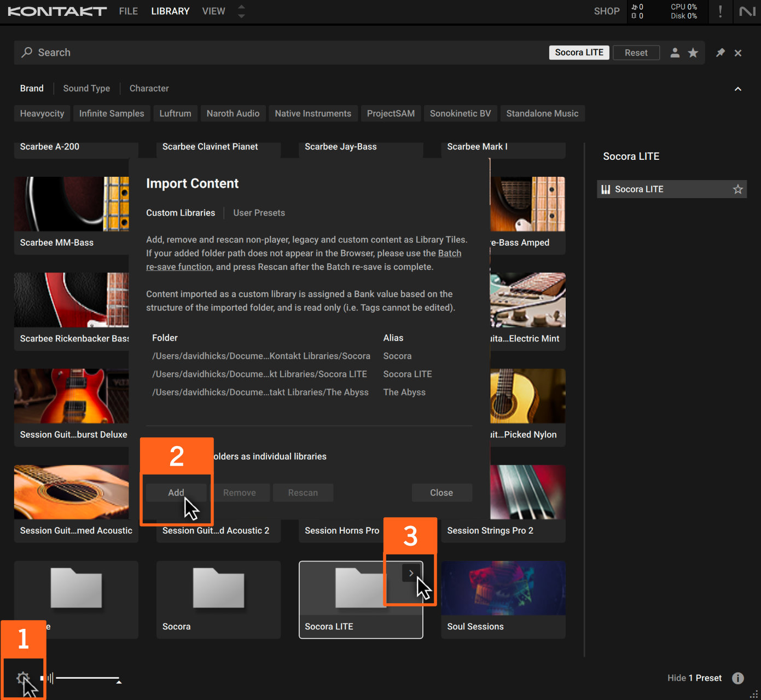761x700 pixels.
Task: Filter by Naroth Audio brand
Action: coord(233,113)
